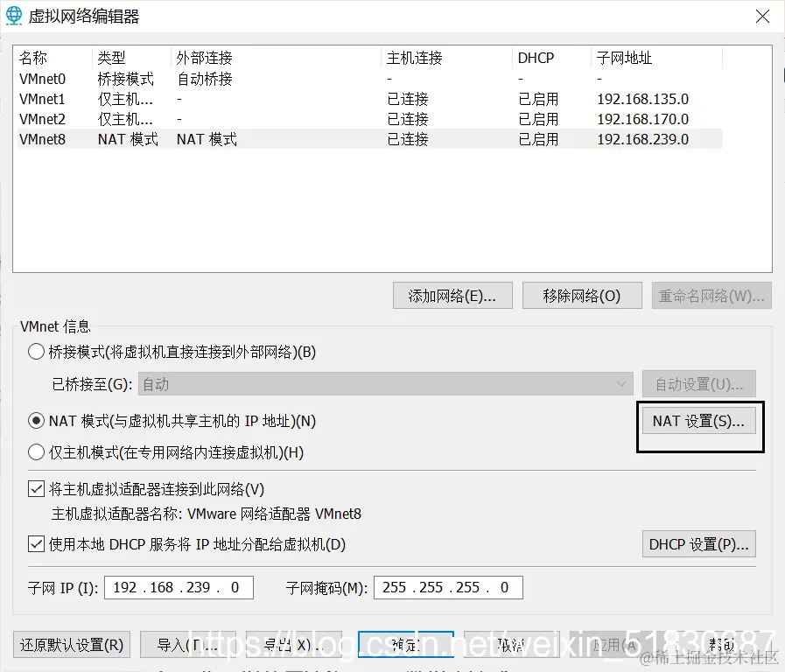Click 已启用 DHCP cell in VMnet8 row
Viewport: 785px width, 672px height.
pyautogui.click(x=538, y=139)
